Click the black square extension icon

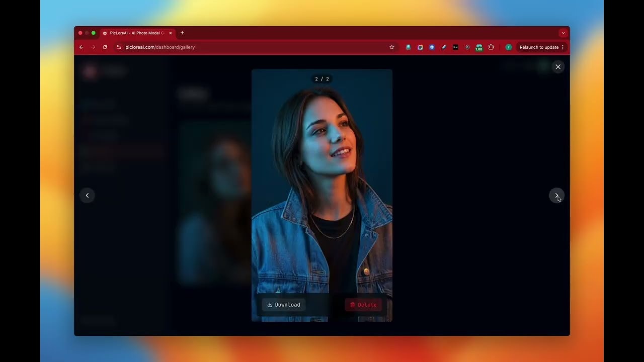[x=455, y=47]
